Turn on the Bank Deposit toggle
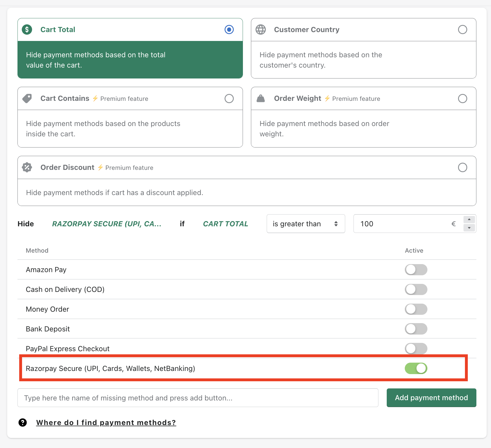491x448 pixels. 416,329
